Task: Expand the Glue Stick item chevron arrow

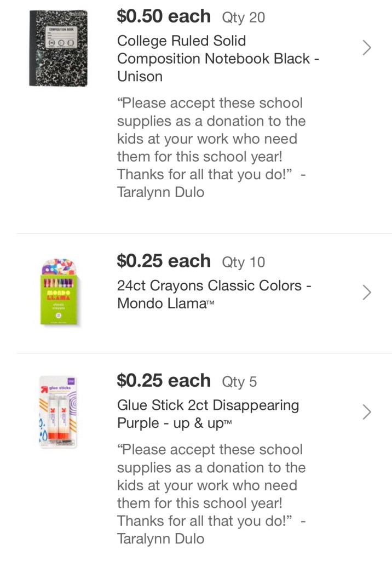Action: [367, 412]
